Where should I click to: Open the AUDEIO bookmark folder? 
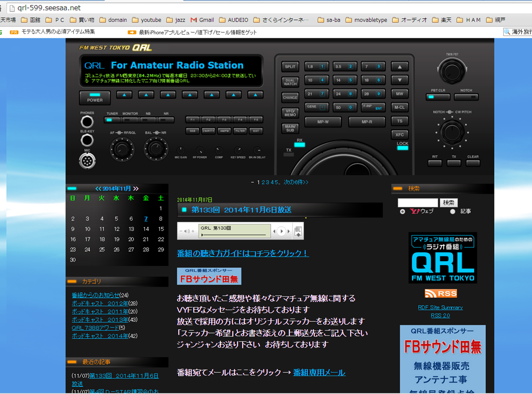pos(233,20)
